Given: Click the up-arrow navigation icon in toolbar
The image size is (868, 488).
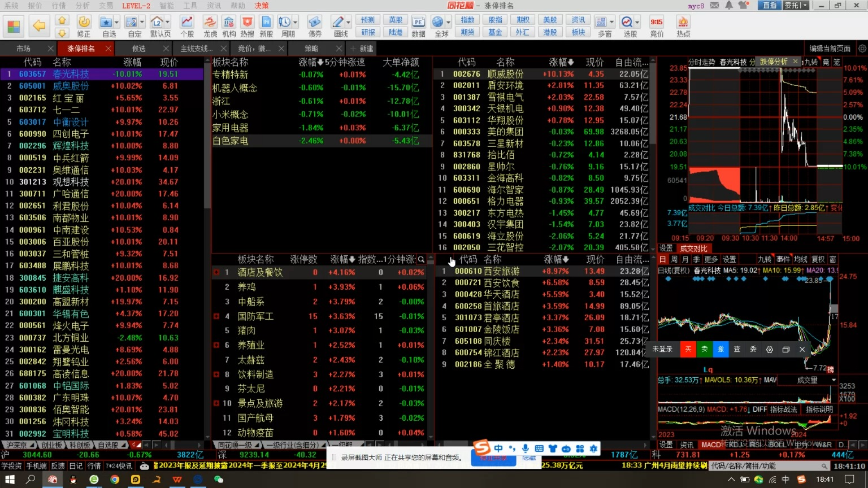Looking at the screenshot, I should 62,20.
